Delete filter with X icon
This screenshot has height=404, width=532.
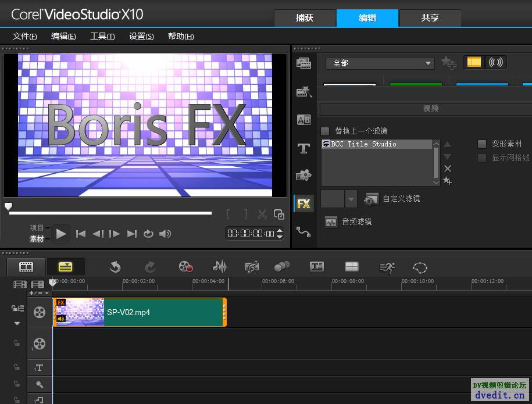[448, 169]
